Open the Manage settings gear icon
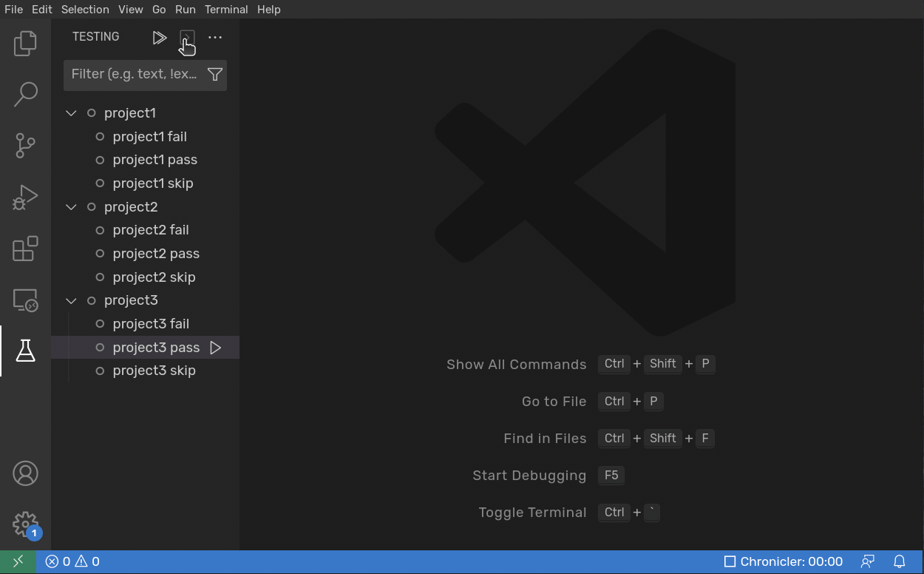Image resolution: width=924 pixels, height=574 pixels. pyautogui.click(x=25, y=524)
